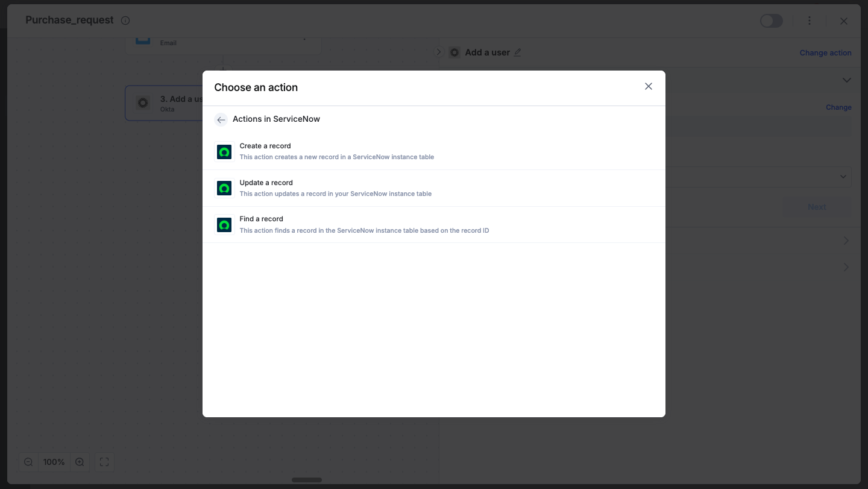Collapse the side panel with chevron
This screenshot has width=868, height=489.
[439, 52]
